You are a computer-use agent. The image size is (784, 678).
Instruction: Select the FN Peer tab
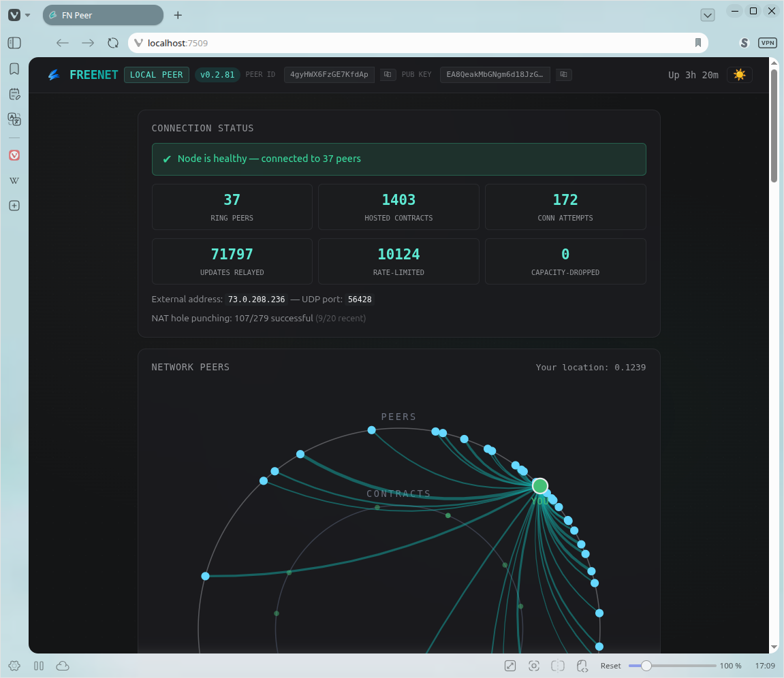coord(103,15)
